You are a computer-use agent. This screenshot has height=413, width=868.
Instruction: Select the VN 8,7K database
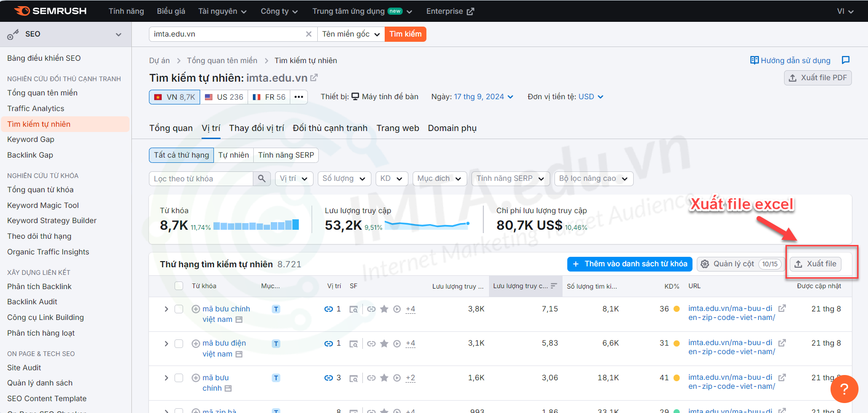coord(175,97)
